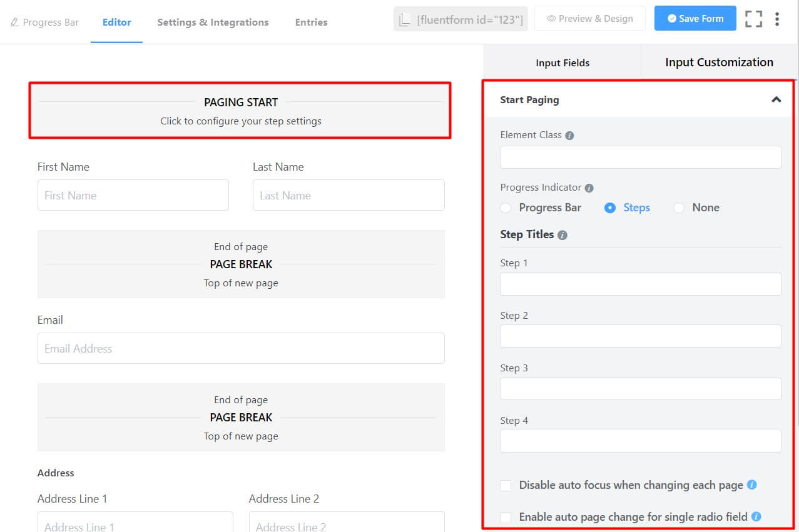Click inside the Step 1 title field
799x532 pixels.
(x=640, y=283)
